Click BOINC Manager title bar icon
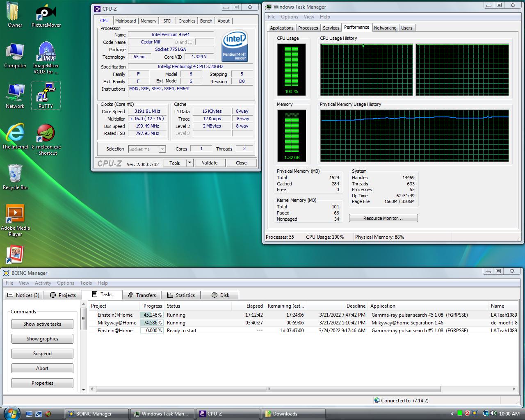The width and height of the screenshot is (525, 420). (x=7, y=273)
